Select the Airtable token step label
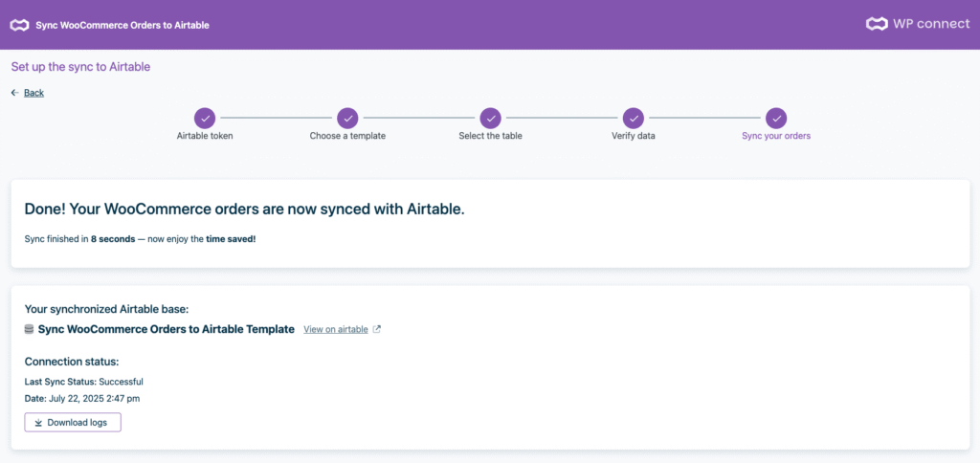The width and height of the screenshot is (980, 463). tap(205, 136)
